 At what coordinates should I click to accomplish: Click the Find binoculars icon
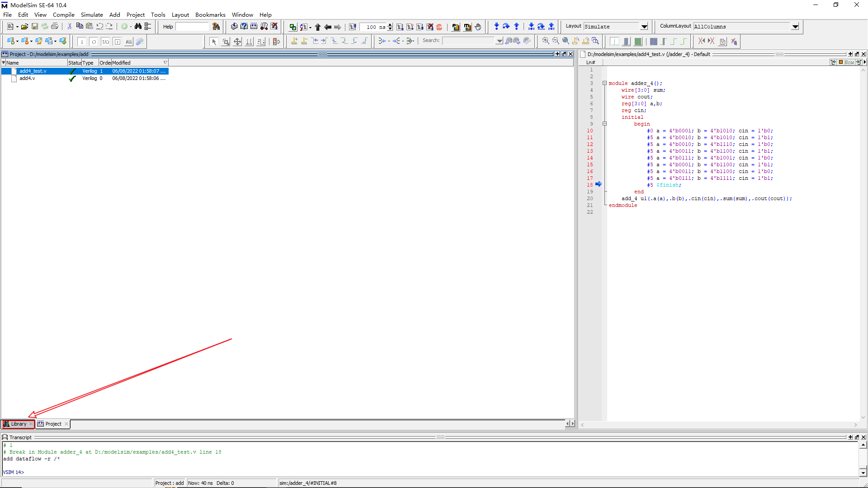point(138,27)
